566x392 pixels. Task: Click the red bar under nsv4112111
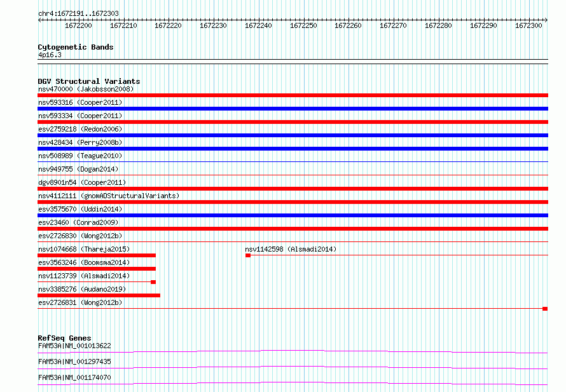(293, 202)
